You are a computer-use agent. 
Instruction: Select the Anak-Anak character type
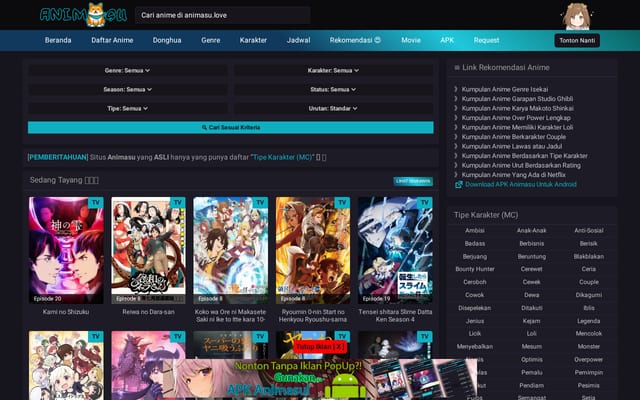click(531, 230)
